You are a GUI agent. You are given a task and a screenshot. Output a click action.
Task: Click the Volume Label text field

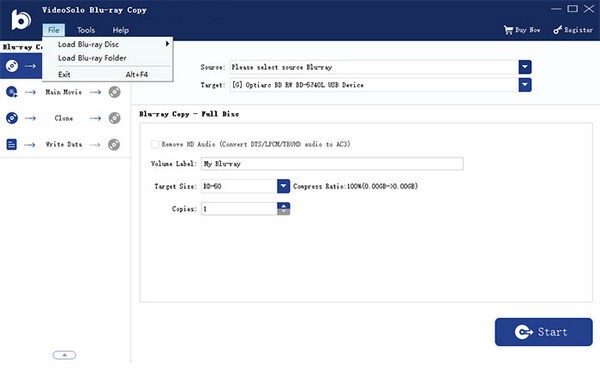[x=332, y=164]
